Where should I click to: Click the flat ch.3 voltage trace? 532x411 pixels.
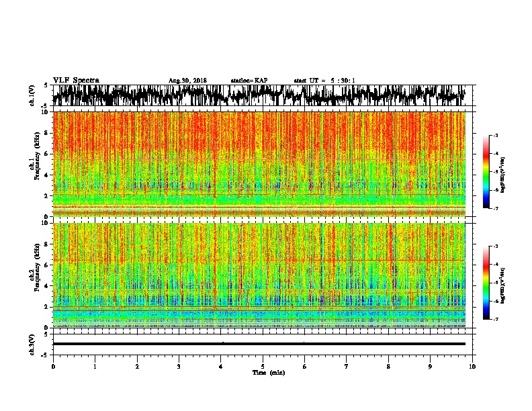(x=259, y=344)
